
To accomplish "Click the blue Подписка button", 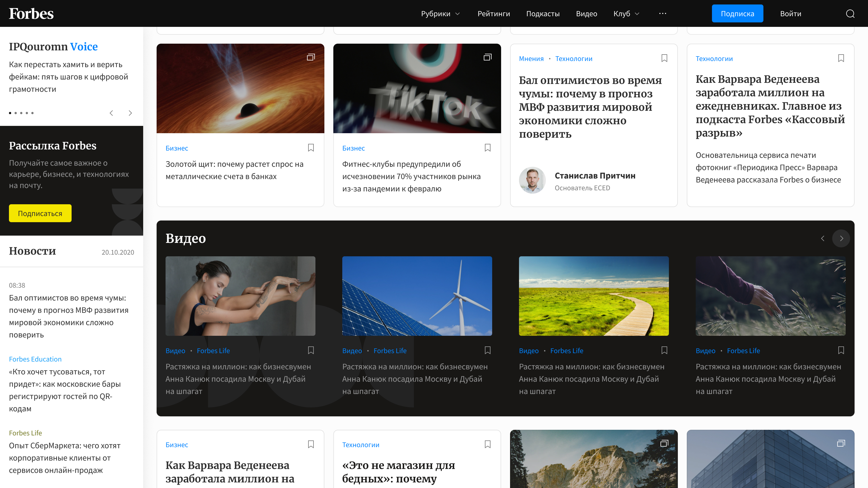I will (737, 14).
